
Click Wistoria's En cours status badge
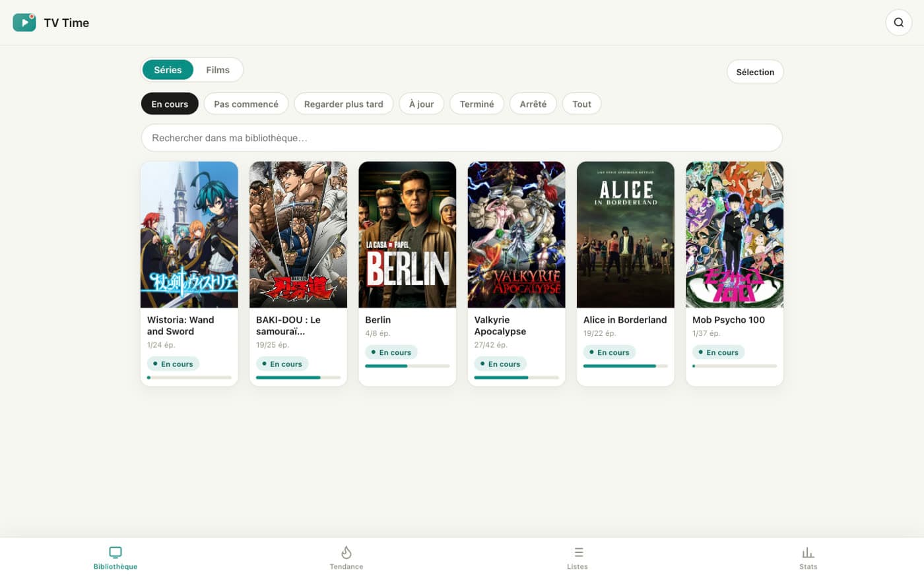173,364
